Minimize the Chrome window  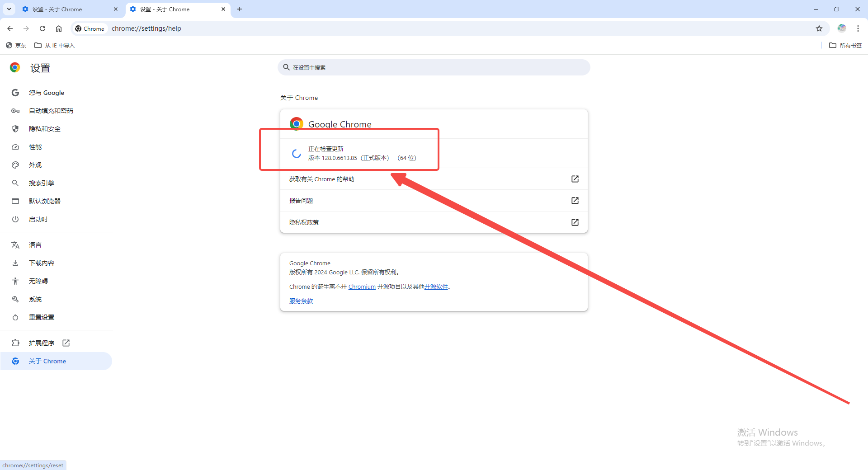click(816, 9)
